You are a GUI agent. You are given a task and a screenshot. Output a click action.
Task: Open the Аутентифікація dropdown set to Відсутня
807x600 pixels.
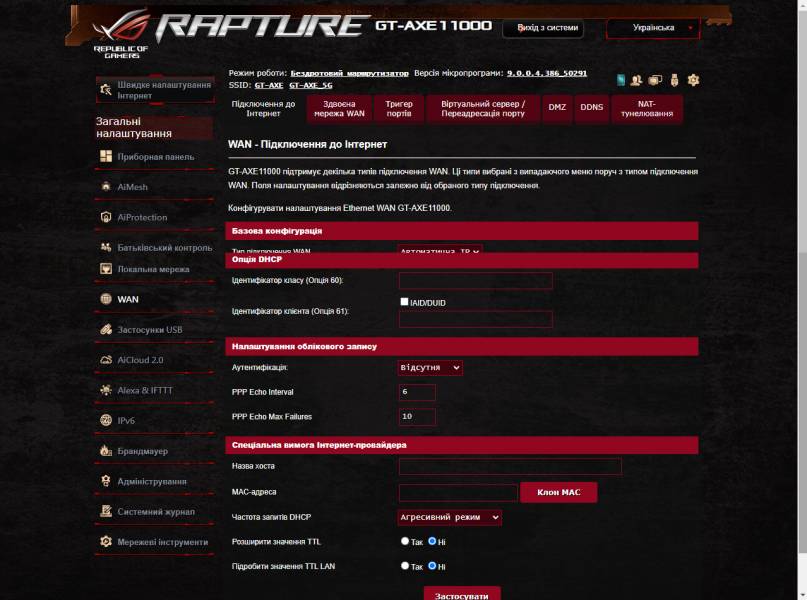tap(430, 367)
